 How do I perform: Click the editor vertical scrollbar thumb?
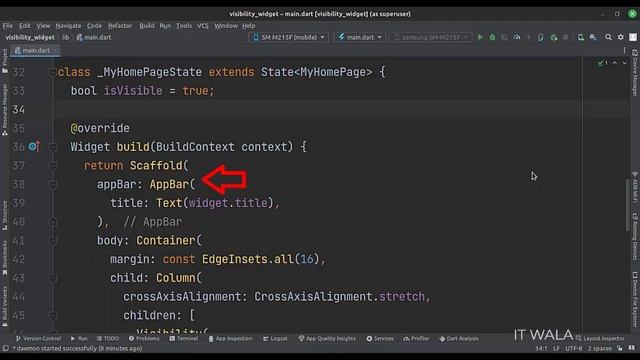(627, 205)
